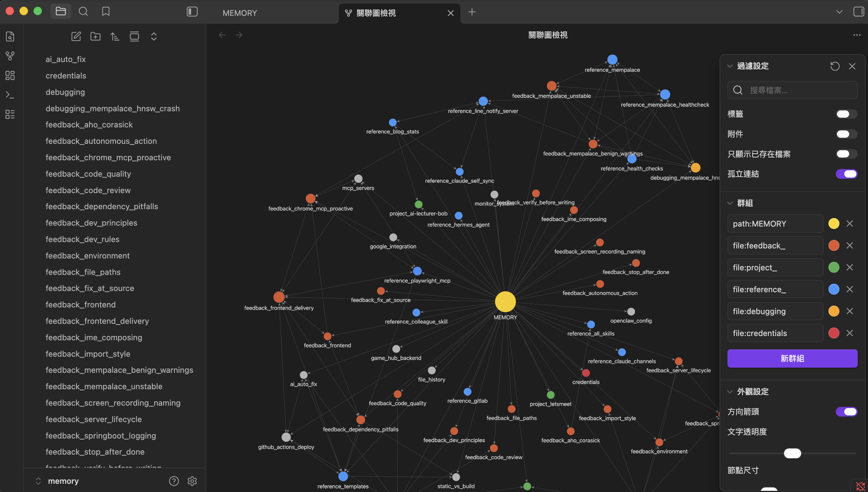Open vault settings gear icon
Screen dimensions: 868x492
click(192, 481)
